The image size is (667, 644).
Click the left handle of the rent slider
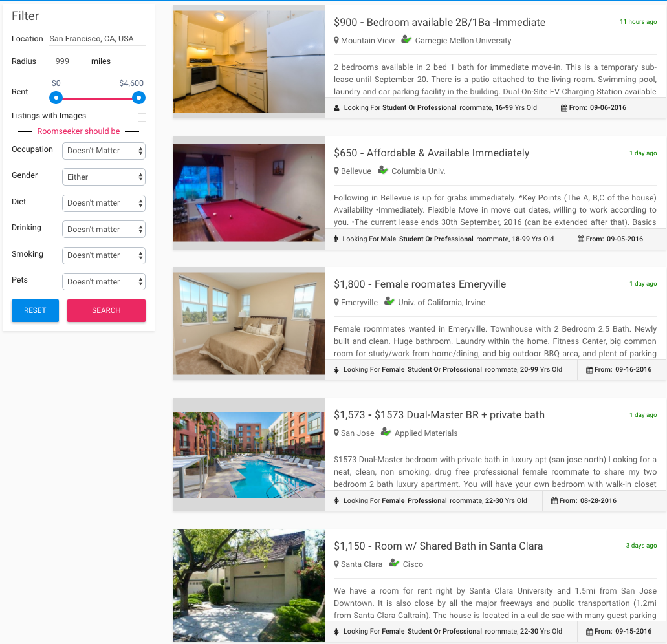click(x=56, y=98)
